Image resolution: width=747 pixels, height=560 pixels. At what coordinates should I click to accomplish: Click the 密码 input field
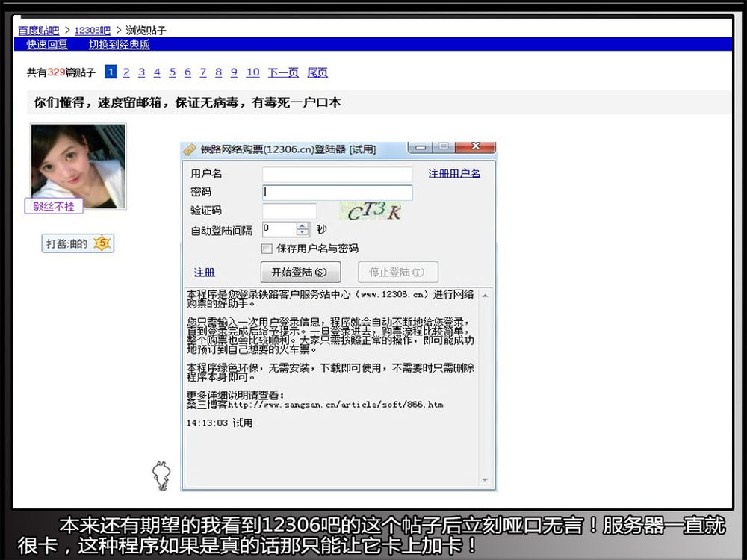338,193
